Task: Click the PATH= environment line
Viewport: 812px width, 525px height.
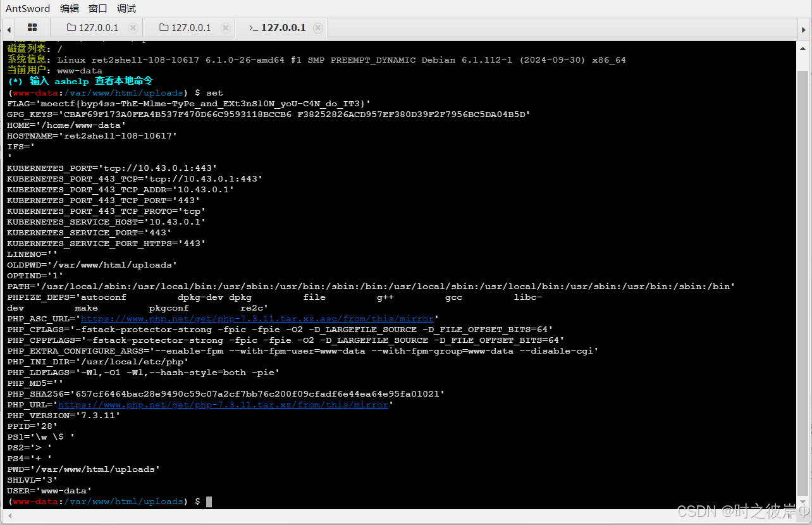Action: [x=371, y=287]
